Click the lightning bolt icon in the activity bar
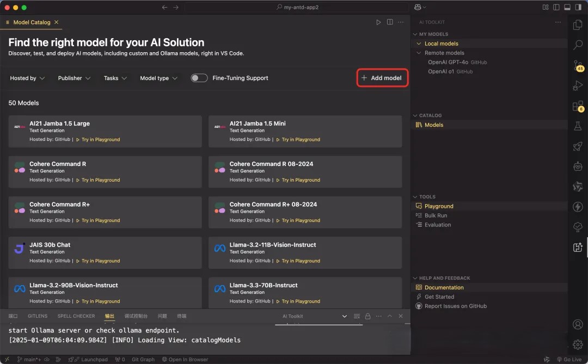This screenshot has width=588, height=364. (x=578, y=207)
